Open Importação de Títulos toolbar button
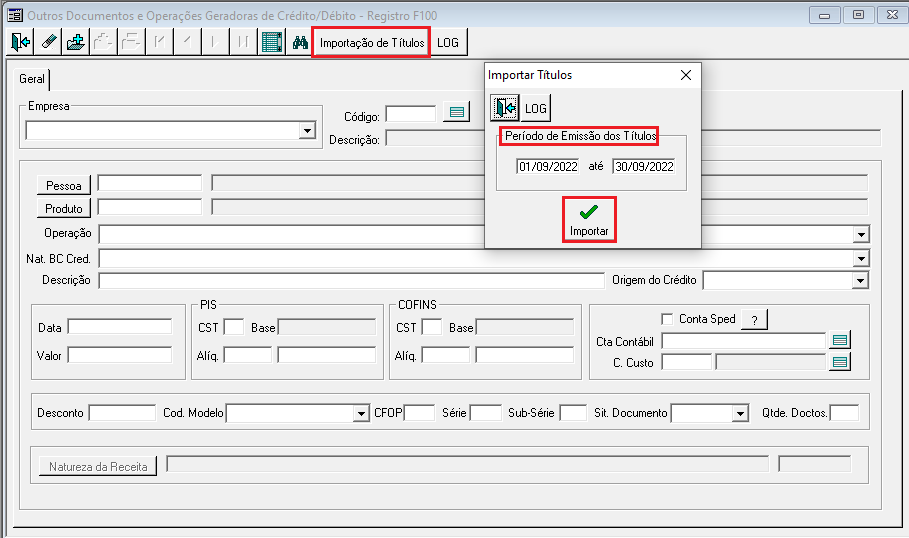Screen dimensions: 909x538 coord(372,42)
